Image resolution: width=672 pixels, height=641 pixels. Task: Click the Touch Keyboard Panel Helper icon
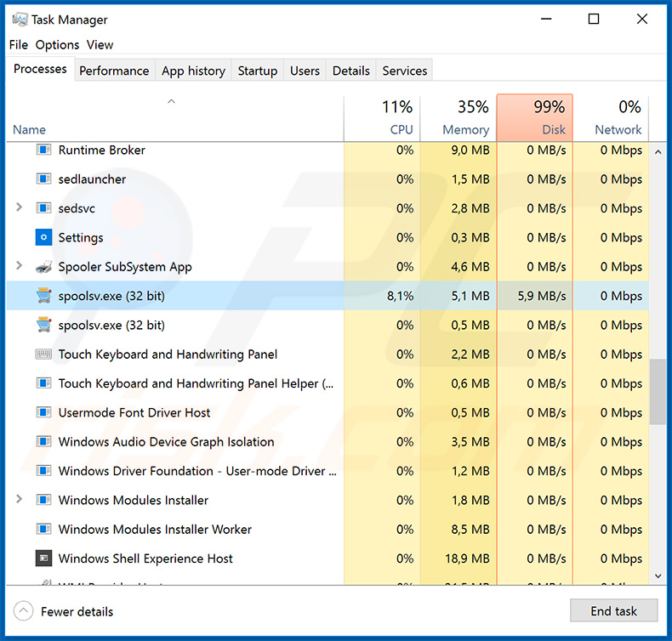click(43, 383)
